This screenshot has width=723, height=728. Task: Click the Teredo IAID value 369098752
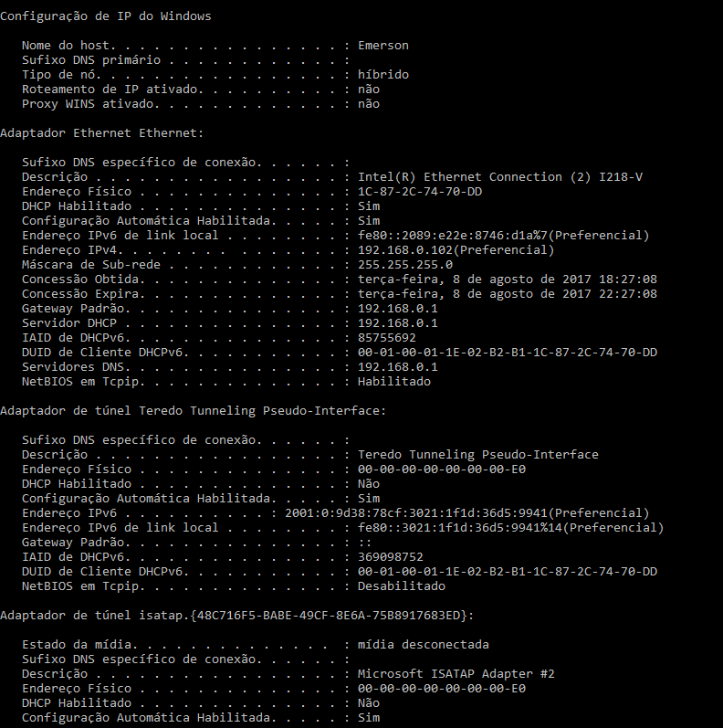391,556
